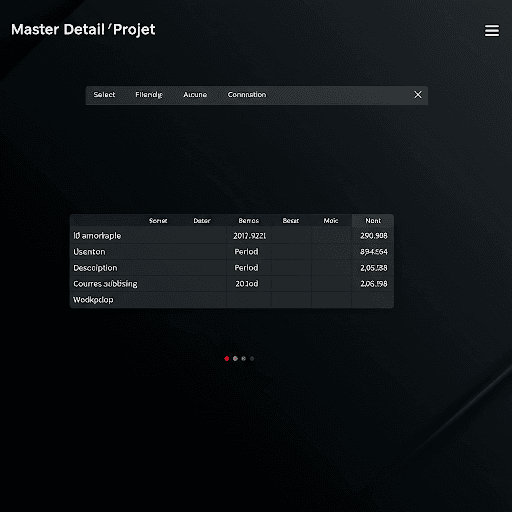Click 'Period' cell in Desoziption row

tap(246, 268)
